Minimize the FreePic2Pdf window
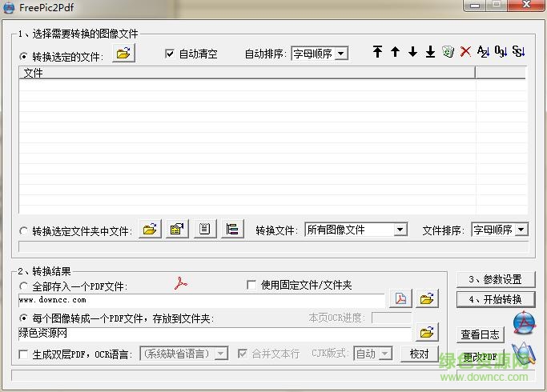The width and height of the screenshot is (547, 392). coord(475,6)
